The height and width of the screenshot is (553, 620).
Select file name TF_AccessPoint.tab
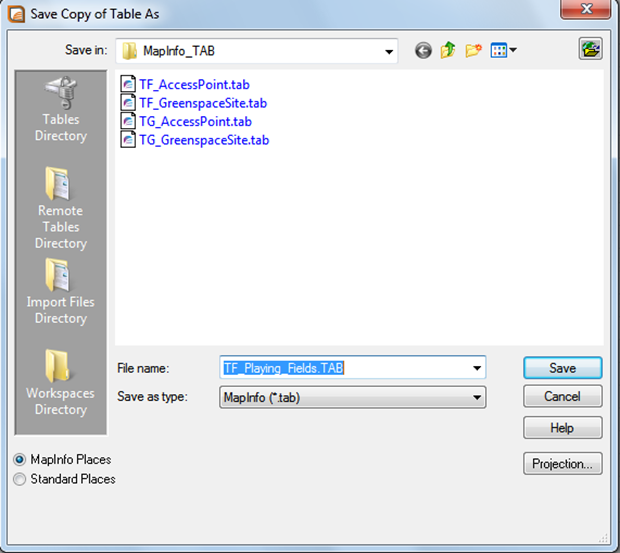tap(194, 85)
